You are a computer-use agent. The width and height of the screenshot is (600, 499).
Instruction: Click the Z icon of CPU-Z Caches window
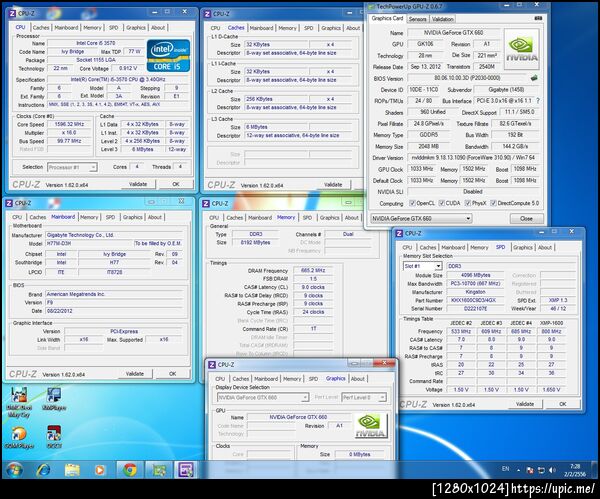click(207, 14)
